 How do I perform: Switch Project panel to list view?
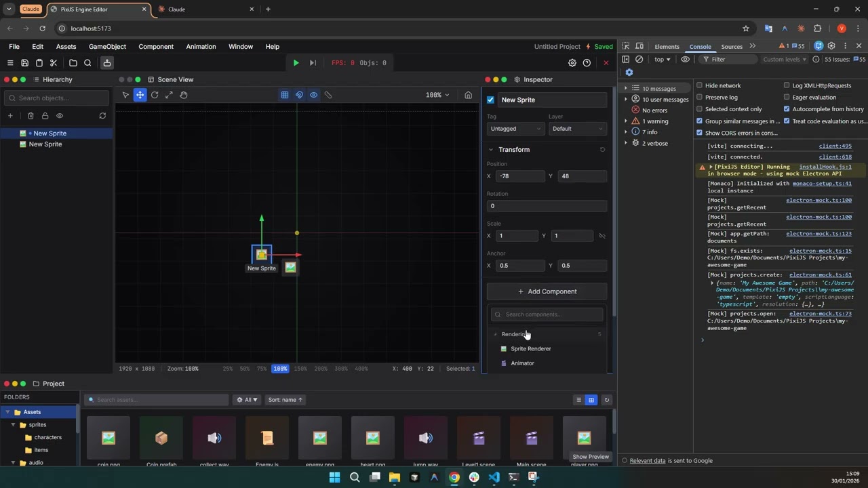coord(578,400)
